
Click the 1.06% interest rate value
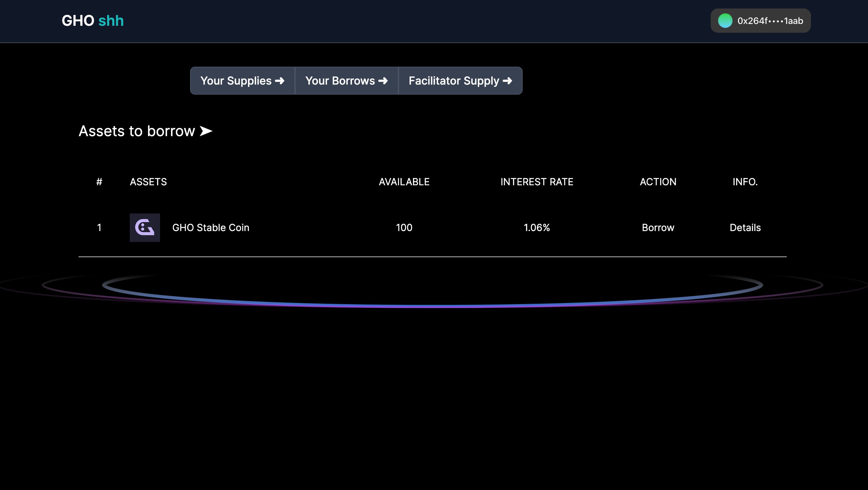[x=536, y=227]
